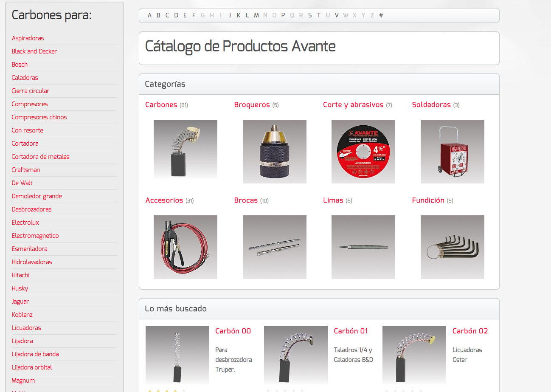Open the Carbón 00 product image

(177, 355)
